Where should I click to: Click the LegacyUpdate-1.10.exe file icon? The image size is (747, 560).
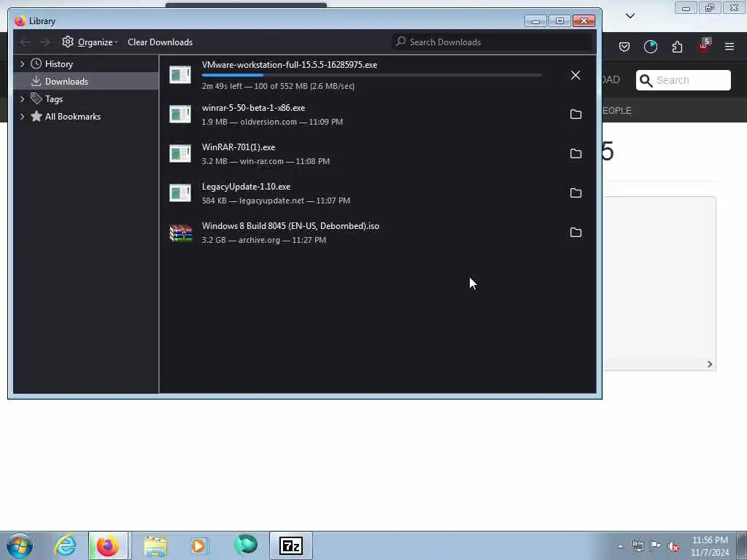coord(180,192)
